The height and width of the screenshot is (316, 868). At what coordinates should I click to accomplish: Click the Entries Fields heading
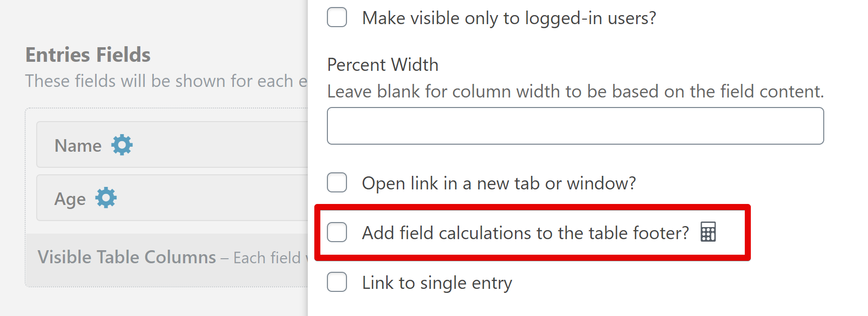pos(88,55)
